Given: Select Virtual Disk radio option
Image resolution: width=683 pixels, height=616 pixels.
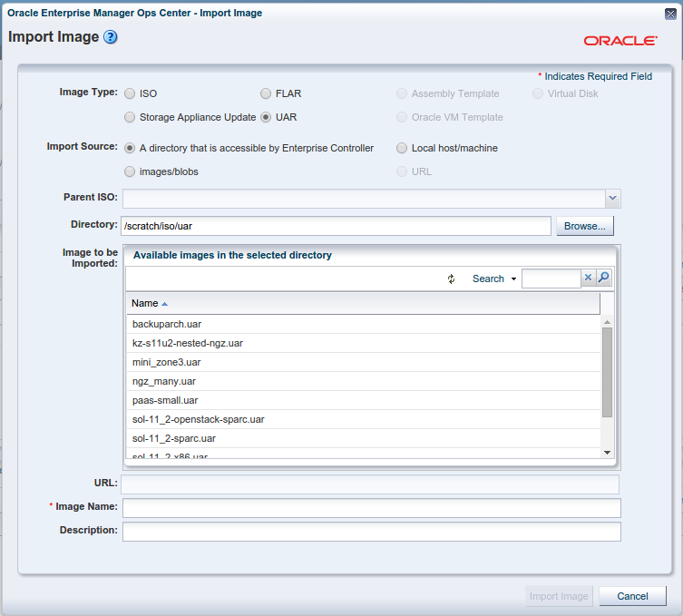Looking at the screenshot, I should click(x=538, y=93).
